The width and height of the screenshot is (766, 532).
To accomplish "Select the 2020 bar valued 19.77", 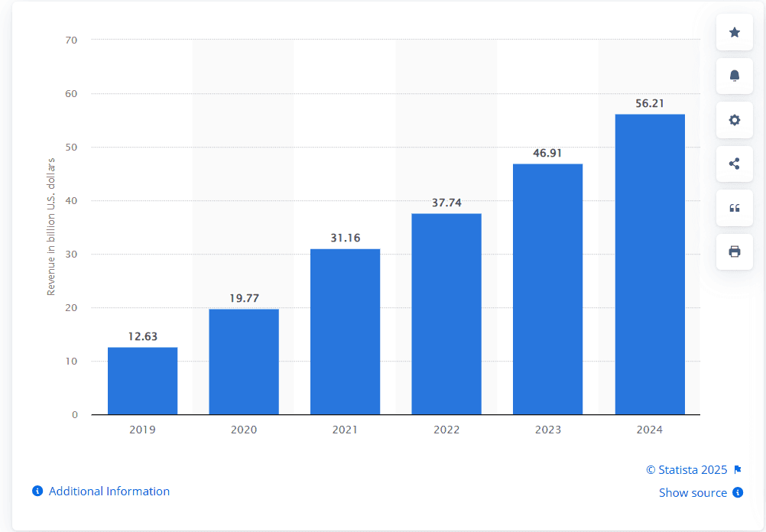I will (244, 362).
